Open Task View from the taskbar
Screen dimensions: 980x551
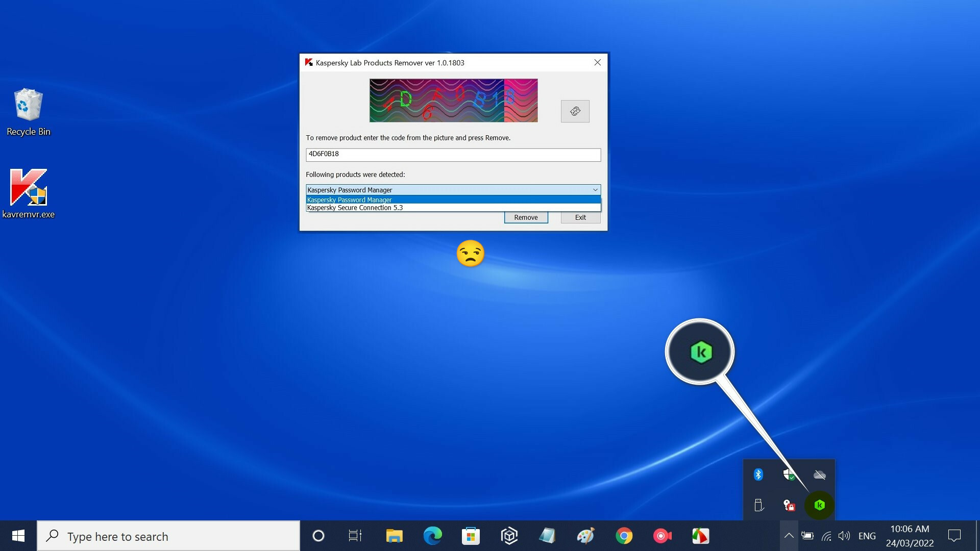[x=355, y=536]
